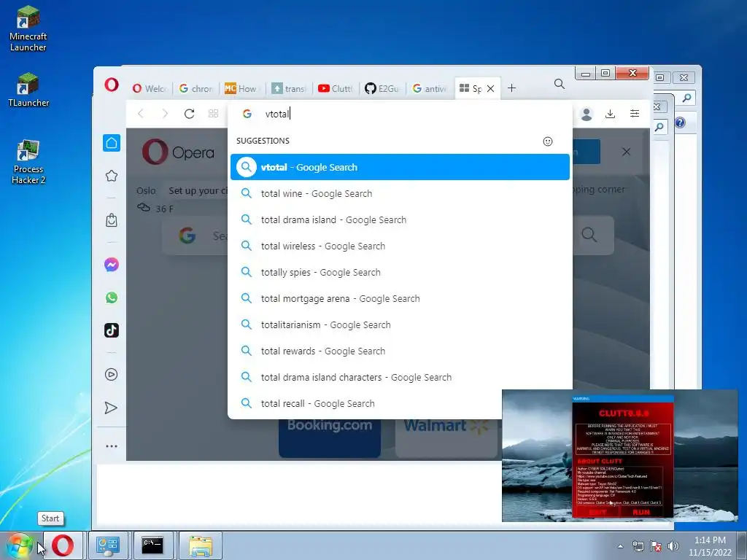Open the sidebar Shopping bag icon

tap(112, 220)
